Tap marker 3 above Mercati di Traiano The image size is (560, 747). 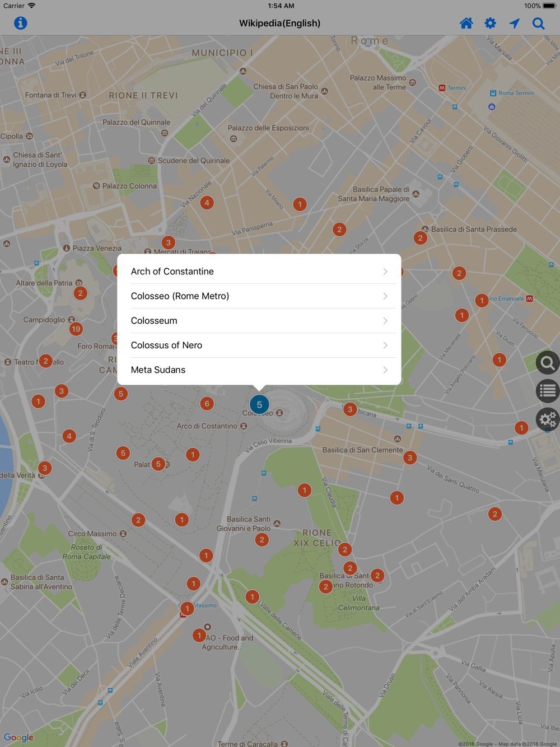(168, 242)
